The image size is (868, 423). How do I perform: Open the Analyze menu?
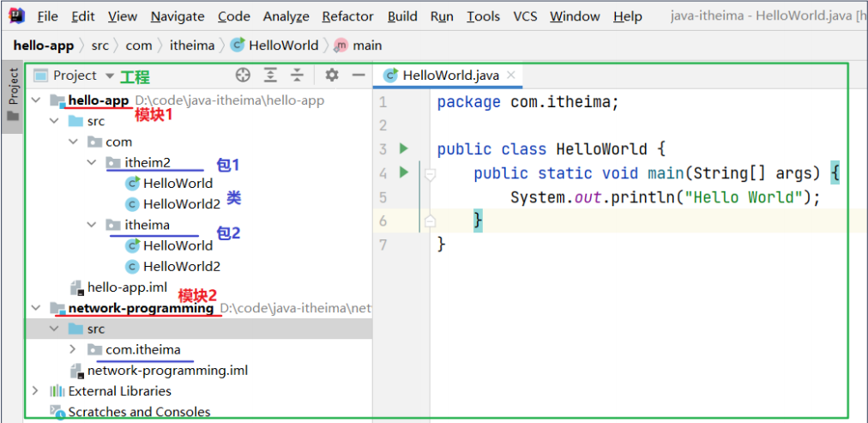coord(286,16)
